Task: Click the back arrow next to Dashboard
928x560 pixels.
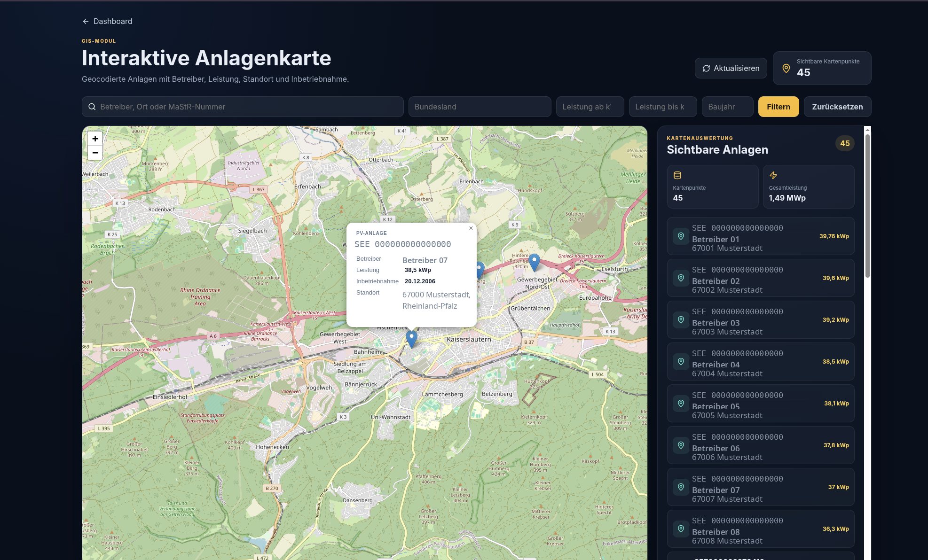Action: coord(86,21)
